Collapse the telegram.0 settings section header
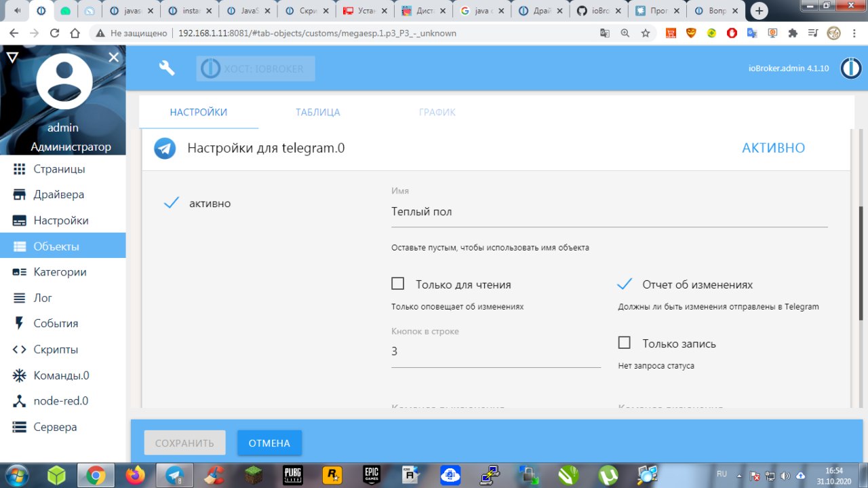Image resolution: width=868 pixels, height=488 pixels. [x=496, y=148]
